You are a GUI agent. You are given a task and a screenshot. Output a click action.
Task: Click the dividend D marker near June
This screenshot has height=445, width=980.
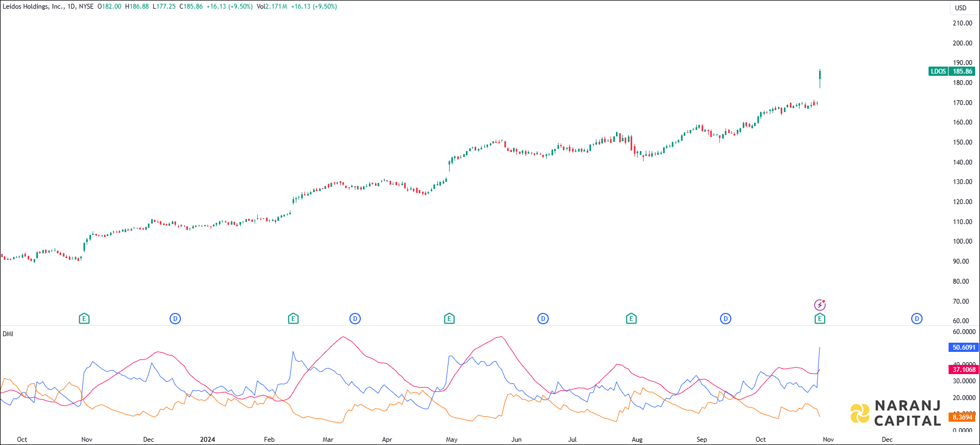pyautogui.click(x=543, y=319)
